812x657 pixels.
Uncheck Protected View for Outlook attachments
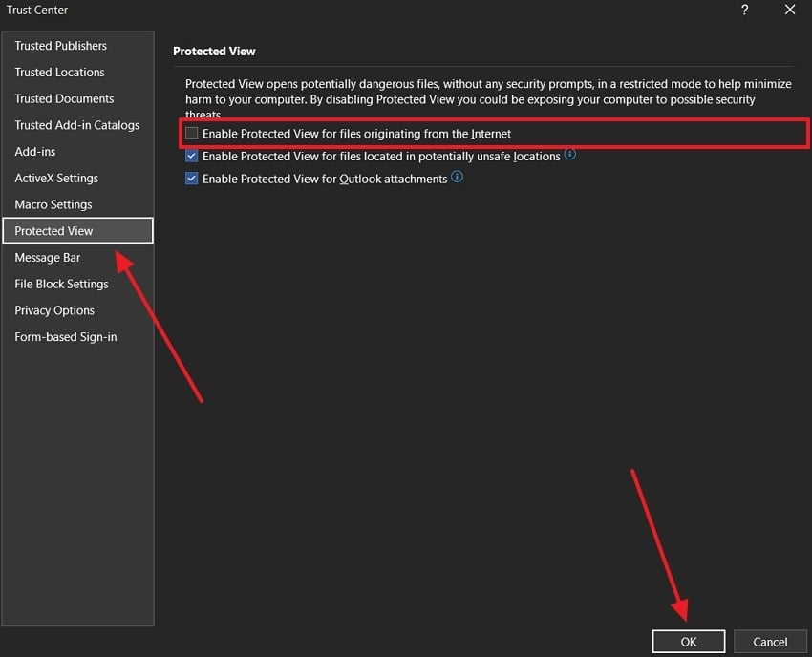tap(192, 179)
